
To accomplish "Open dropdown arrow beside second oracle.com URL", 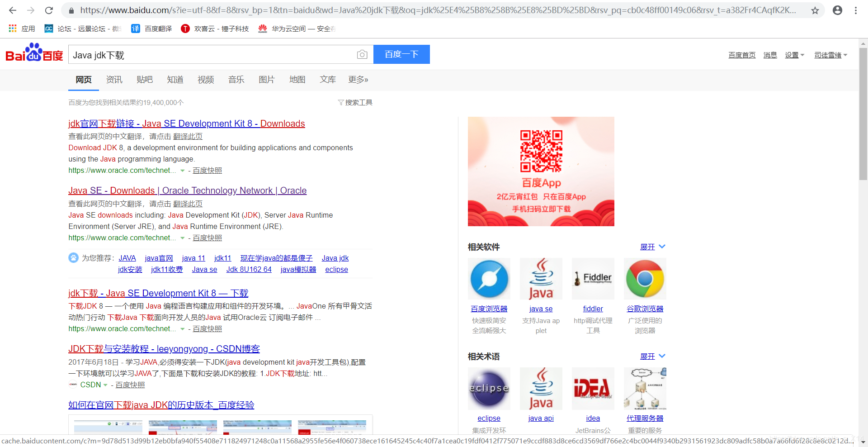I will click(183, 238).
